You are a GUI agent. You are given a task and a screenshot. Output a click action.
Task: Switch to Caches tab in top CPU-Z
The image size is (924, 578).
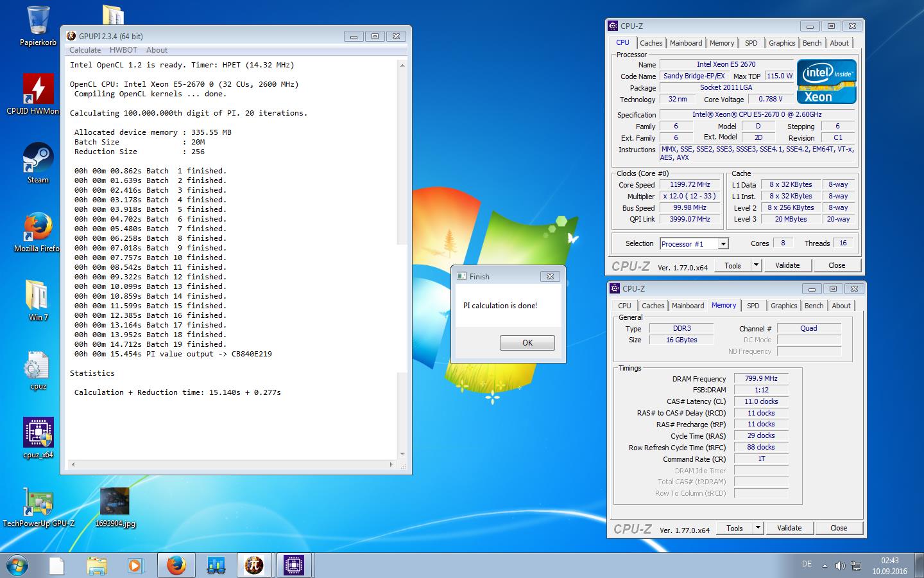pyautogui.click(x=651, y=43)
